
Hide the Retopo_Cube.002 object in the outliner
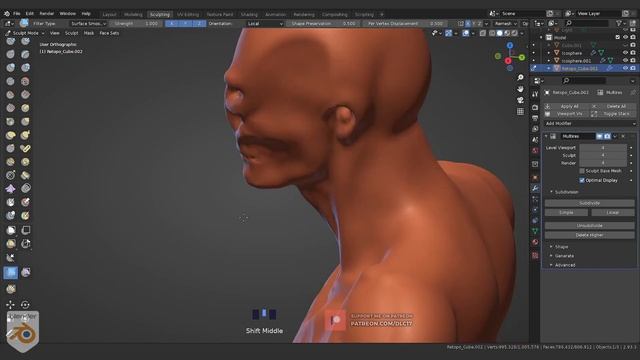point(625,68)
